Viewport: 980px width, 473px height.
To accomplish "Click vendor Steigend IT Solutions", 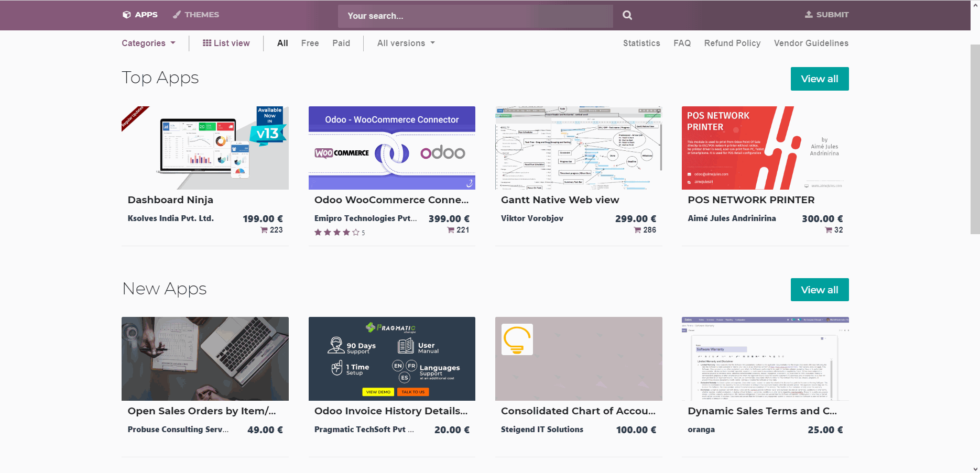I will [x=542, y=429].
